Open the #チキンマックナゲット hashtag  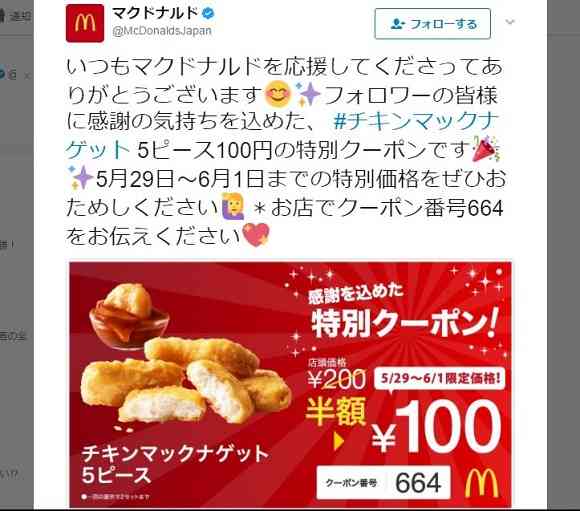pos(282,136)
